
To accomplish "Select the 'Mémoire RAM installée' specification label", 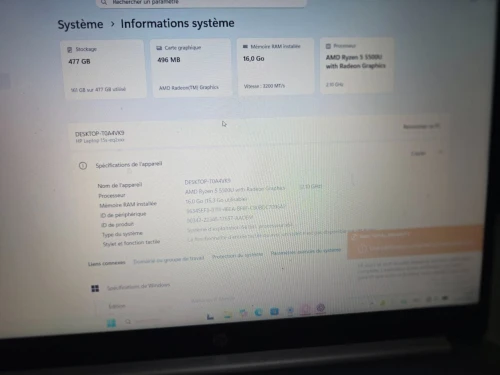I will click(x=128, y=204).
